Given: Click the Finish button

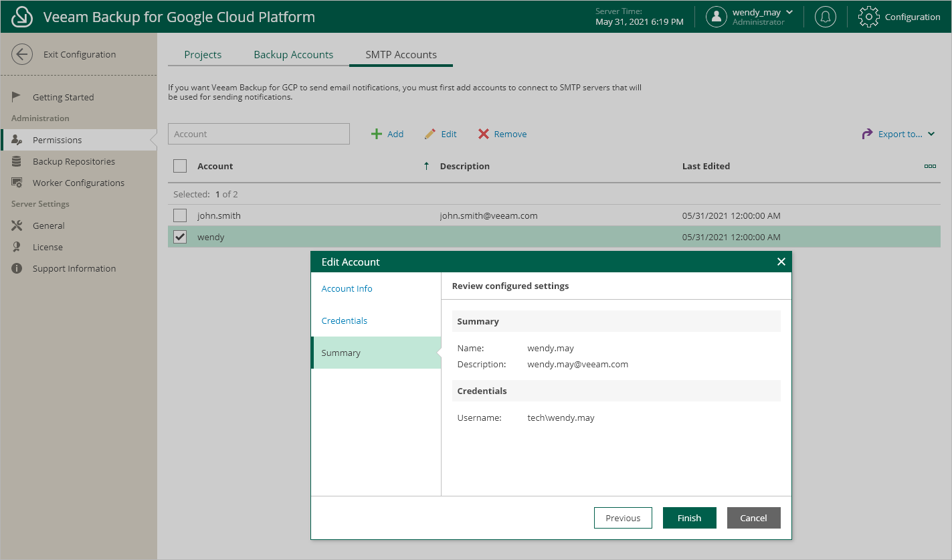Looking at the screenshot, I should coord(690,518).
